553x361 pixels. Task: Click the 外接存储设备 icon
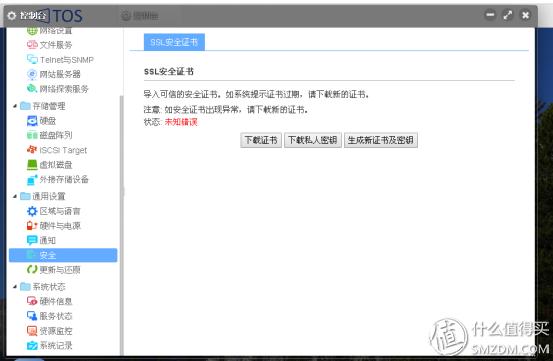coord(32,179)
